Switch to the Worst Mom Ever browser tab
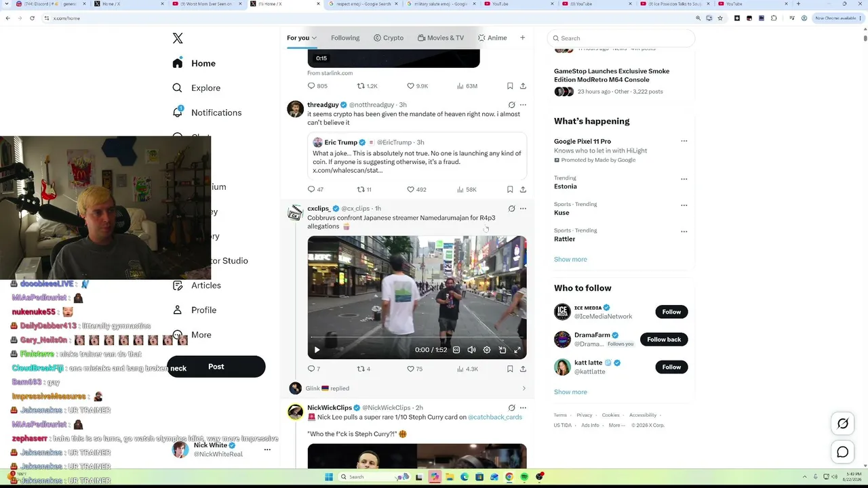Screen dimensions: 868x488 point(207,4)
